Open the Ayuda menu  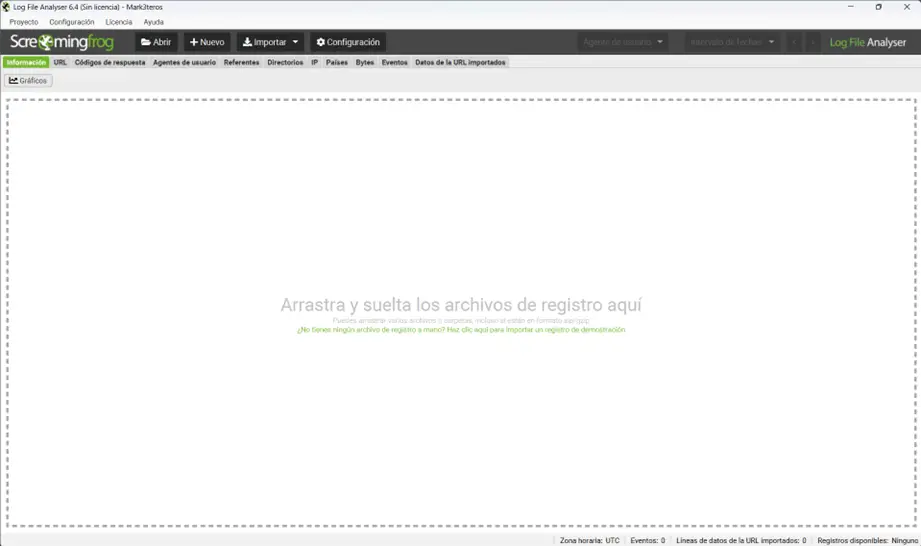[153, 22]
